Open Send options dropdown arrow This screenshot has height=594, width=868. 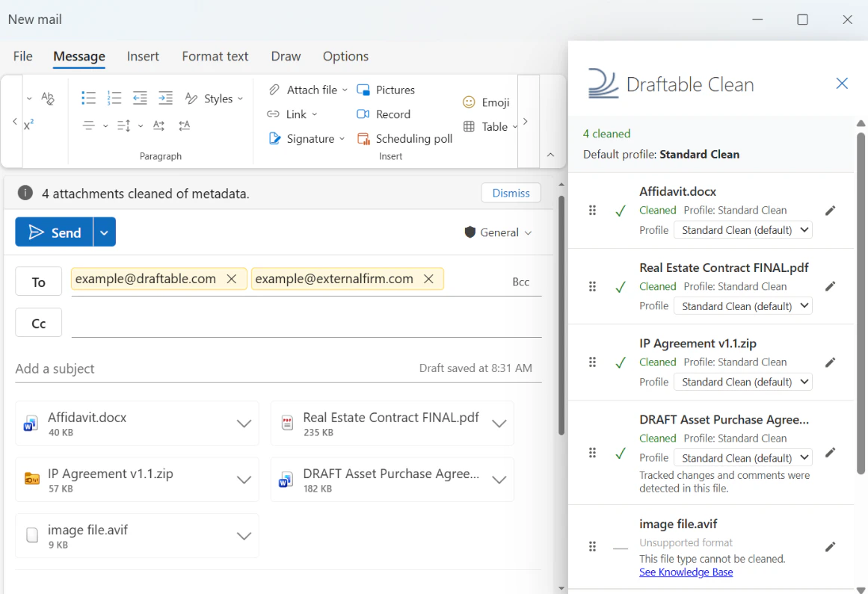(x=104, y=232)
